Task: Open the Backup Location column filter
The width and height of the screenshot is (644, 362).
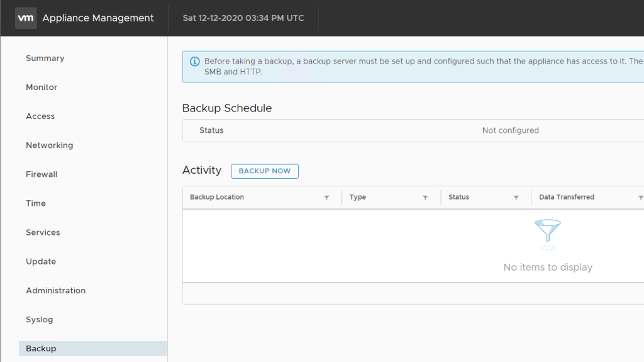Action: (326, 198)
